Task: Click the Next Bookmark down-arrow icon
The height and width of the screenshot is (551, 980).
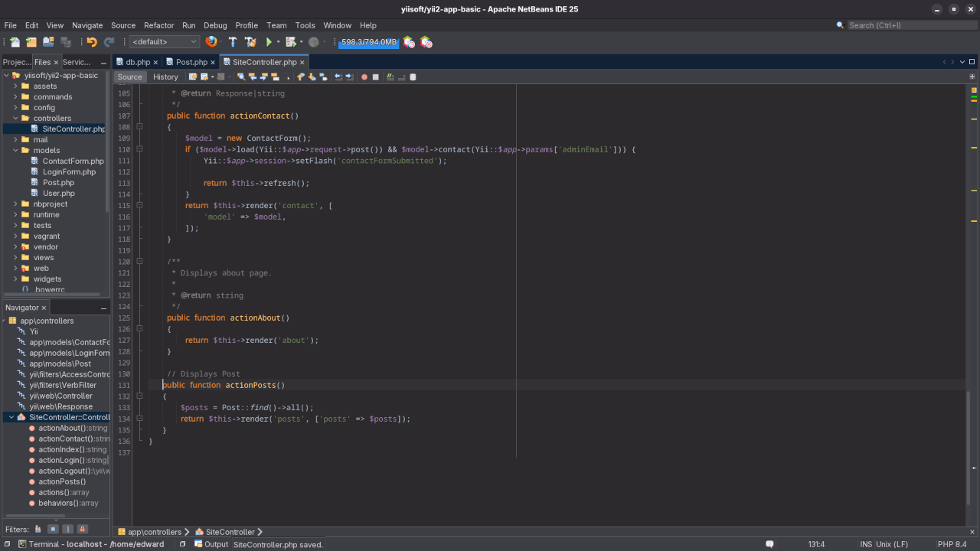Action: pos(312,77)
